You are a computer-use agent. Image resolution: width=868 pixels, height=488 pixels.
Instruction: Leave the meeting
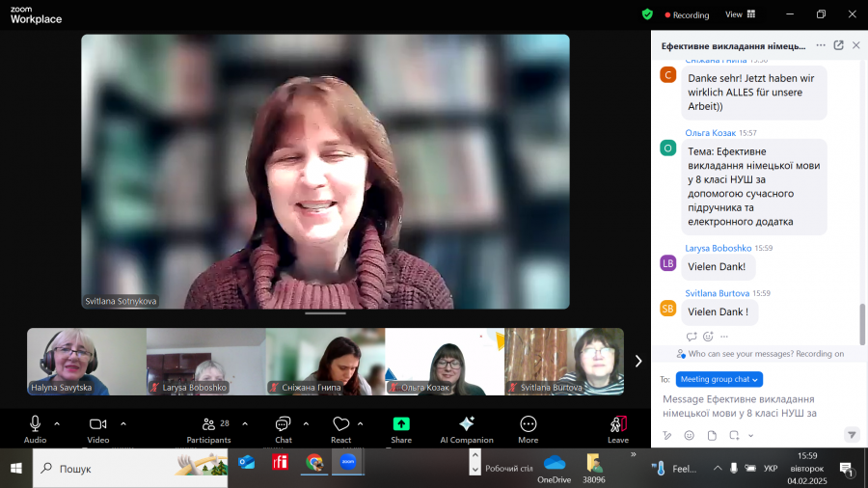coord(618,429)
